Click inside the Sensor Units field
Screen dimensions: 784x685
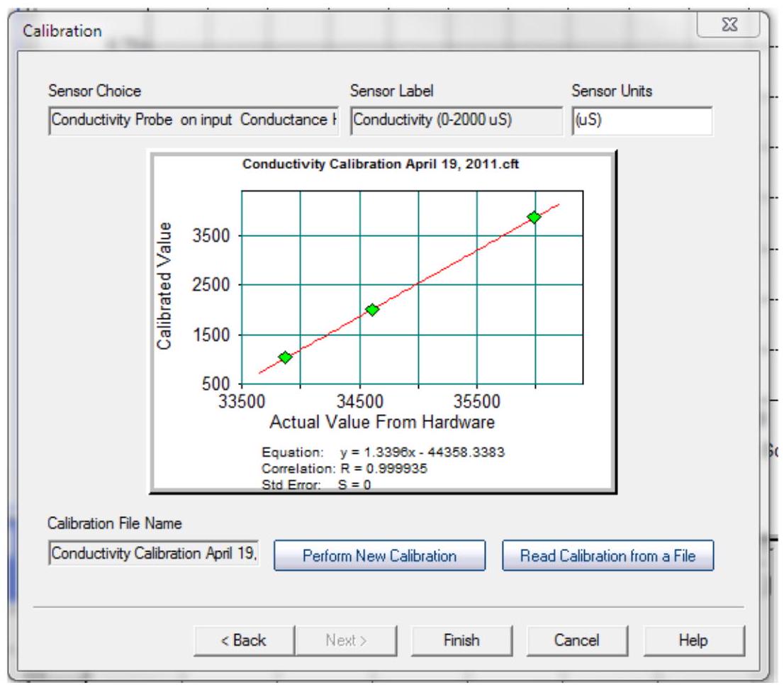click(x=641, y=121)
